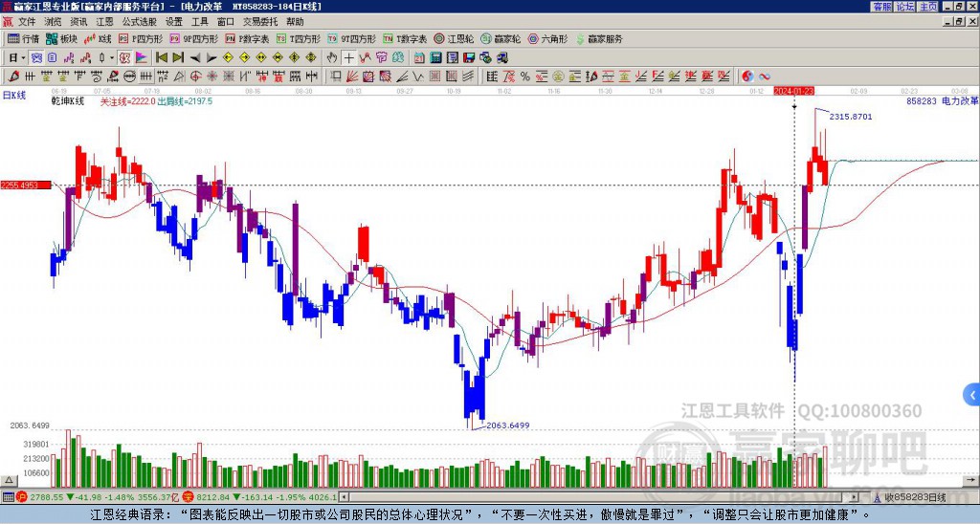This screenshot has width=980, height=524.
Task: Select the red pencil drawing tool
Action: (13, 76)
